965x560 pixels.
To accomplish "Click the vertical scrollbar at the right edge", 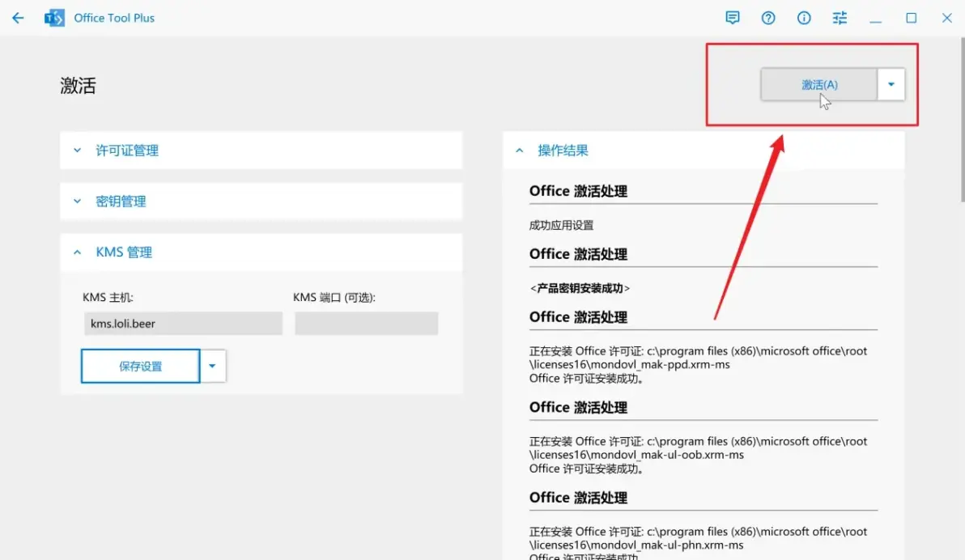I will [x=962, y=120].
